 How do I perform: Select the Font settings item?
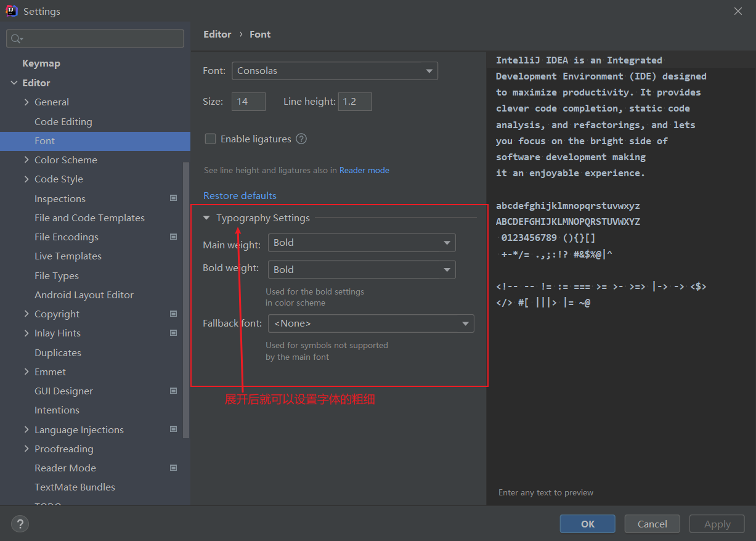tap(95, 140)
